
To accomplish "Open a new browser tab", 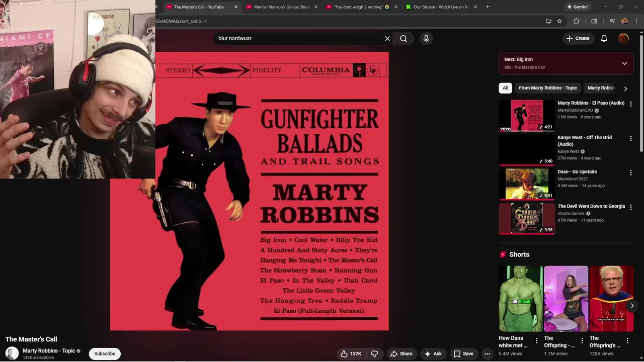I will (x=488, y=7).
